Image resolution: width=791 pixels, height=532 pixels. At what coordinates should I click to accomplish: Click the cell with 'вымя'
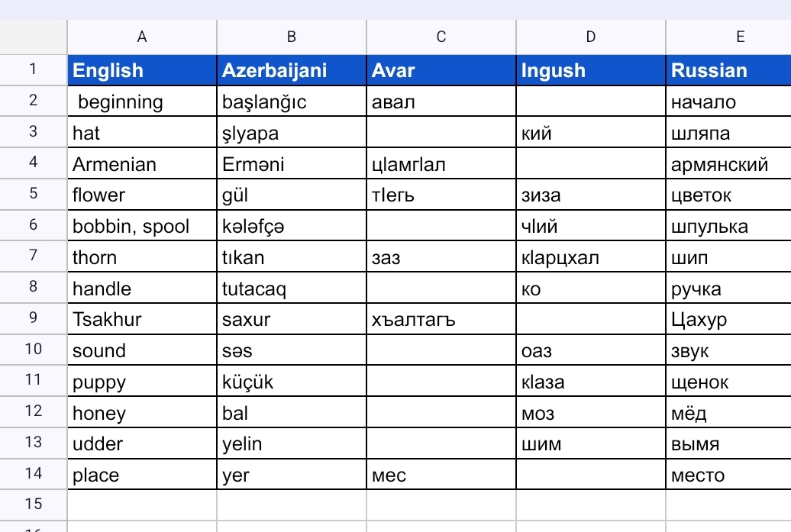[728, 444]
